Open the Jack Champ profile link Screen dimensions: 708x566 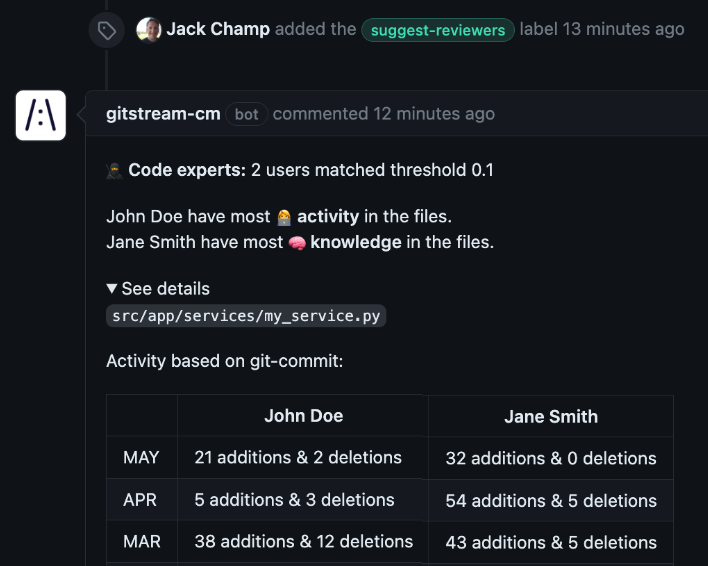pos(218,29)
